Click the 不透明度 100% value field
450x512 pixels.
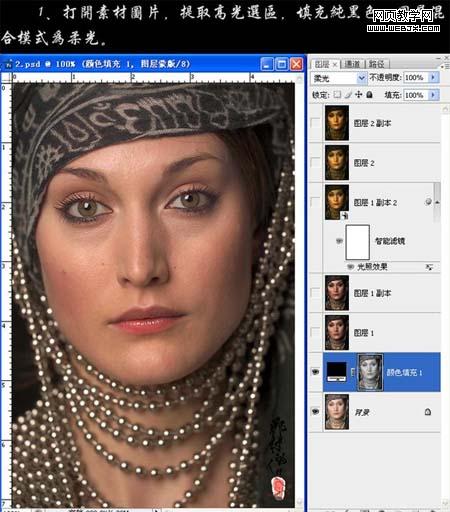417,78
